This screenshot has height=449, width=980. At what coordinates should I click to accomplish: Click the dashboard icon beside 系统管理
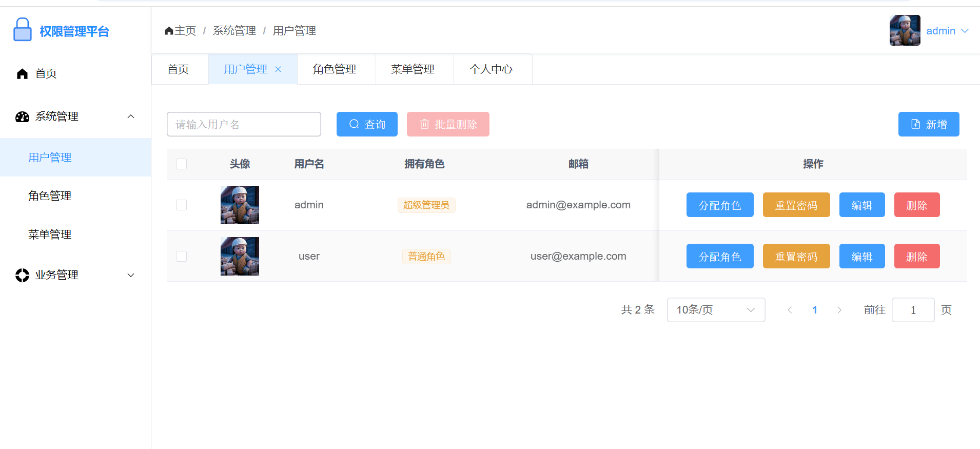tap(22, 117)
